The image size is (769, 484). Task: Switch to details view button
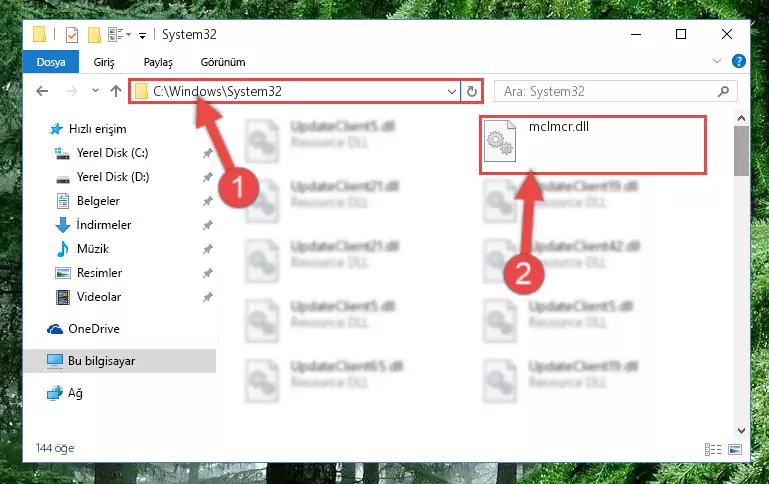(713, 449)
